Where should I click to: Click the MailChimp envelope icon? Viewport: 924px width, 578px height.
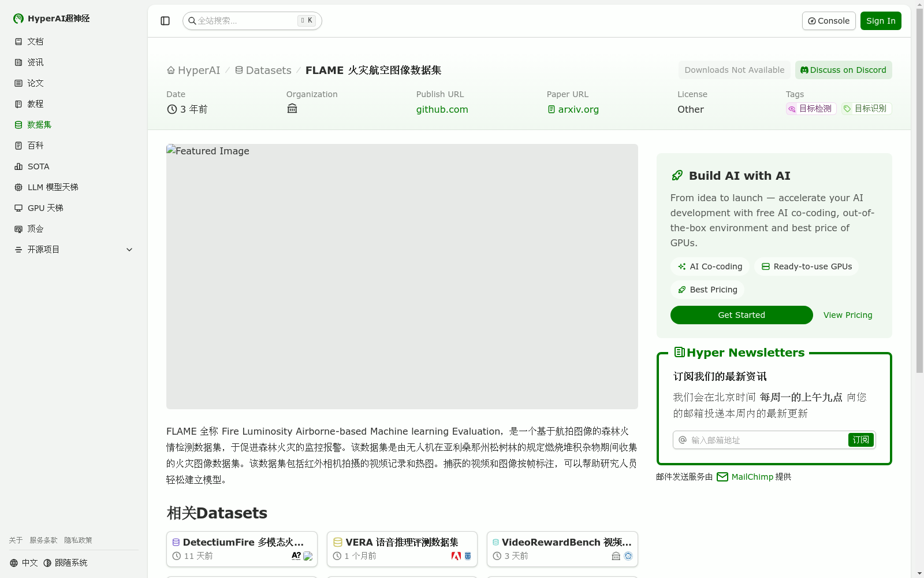click(x=722, y=477)
